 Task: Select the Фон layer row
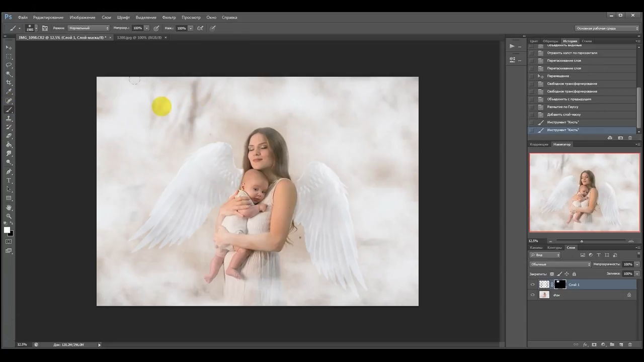click(x=583, y=295)
